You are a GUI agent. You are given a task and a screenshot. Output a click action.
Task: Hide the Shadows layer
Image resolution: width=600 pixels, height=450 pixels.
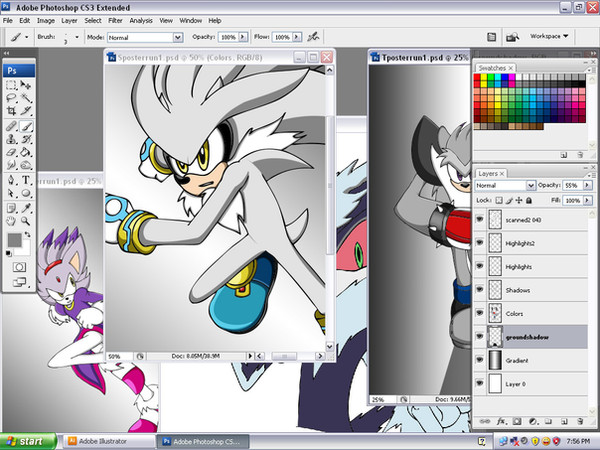pyautogui.click(x=479, y=289)
